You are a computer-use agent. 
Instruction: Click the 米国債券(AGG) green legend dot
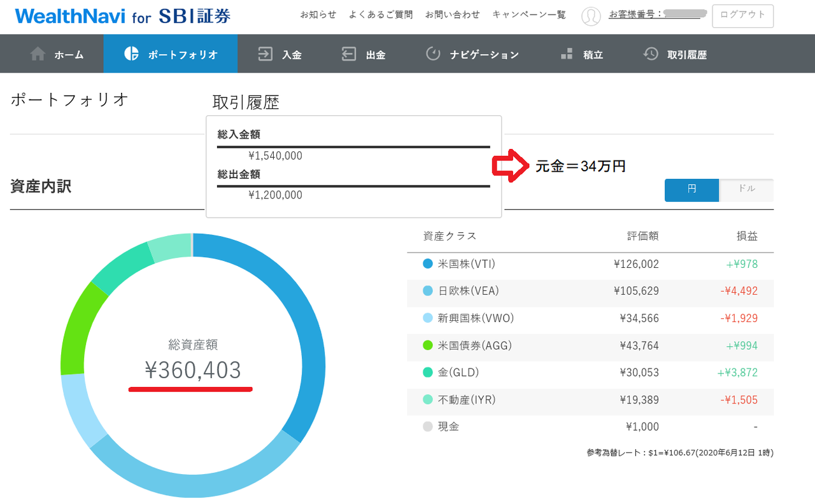(428, 346)
